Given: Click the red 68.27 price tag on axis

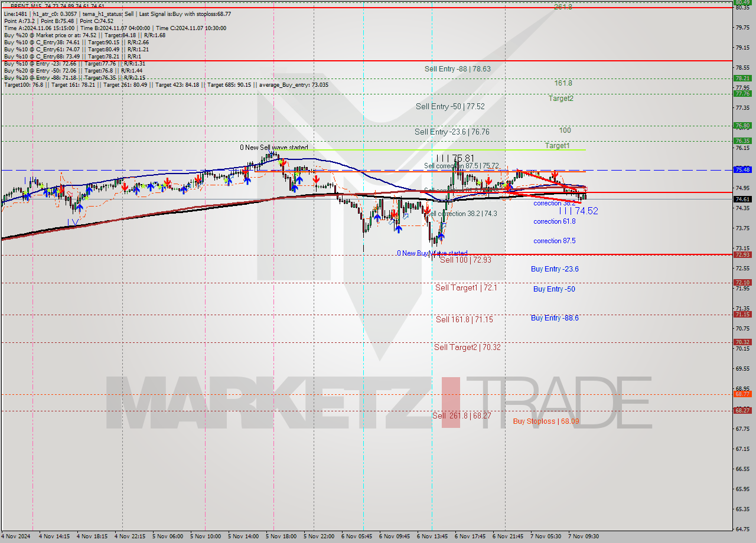Looking at the screenshot, I should click(x=742, y=410).
